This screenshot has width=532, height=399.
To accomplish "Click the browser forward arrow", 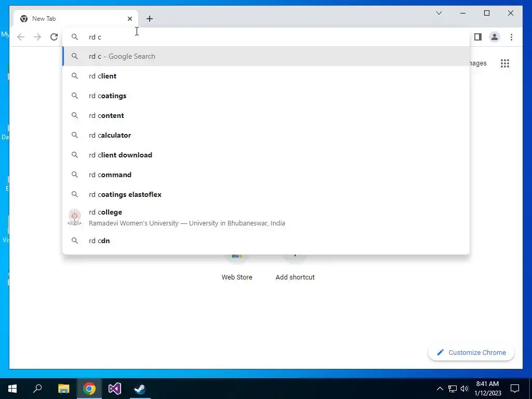I will click(x=37, y=37).
